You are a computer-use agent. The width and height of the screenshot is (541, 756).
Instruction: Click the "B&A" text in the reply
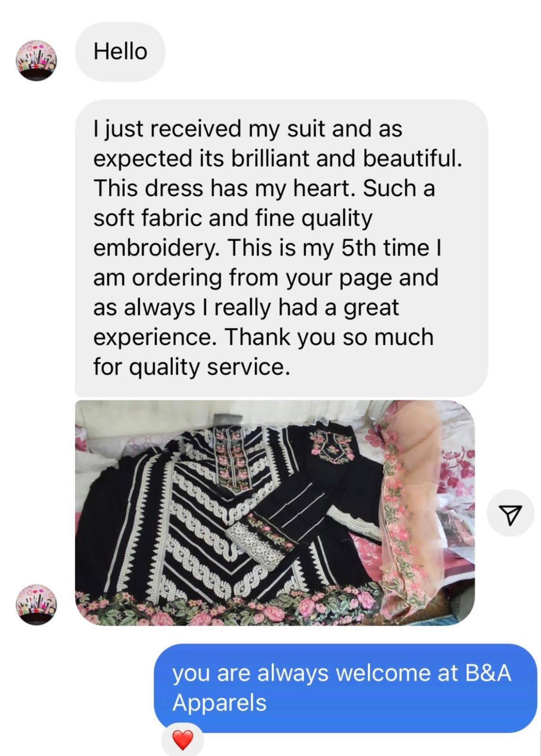[x=488, y=673]
